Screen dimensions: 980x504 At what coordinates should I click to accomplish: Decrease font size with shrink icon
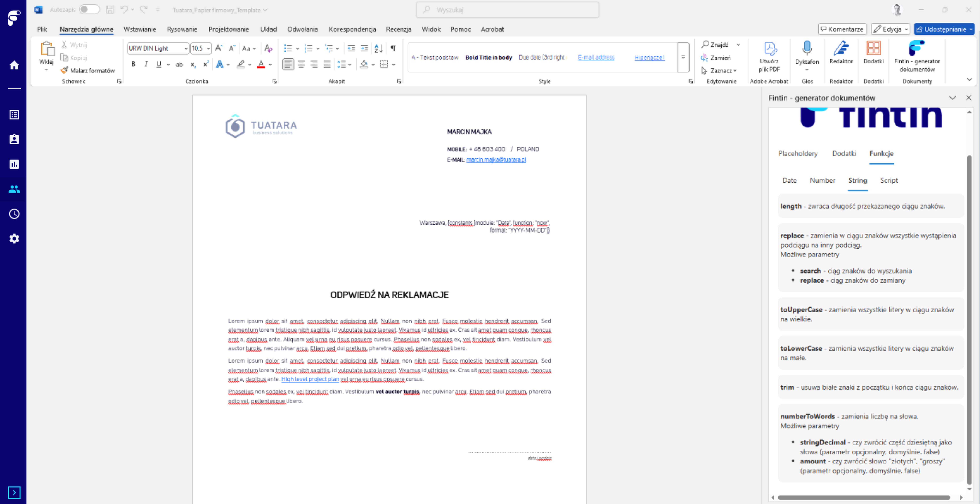tap(232, 48)
